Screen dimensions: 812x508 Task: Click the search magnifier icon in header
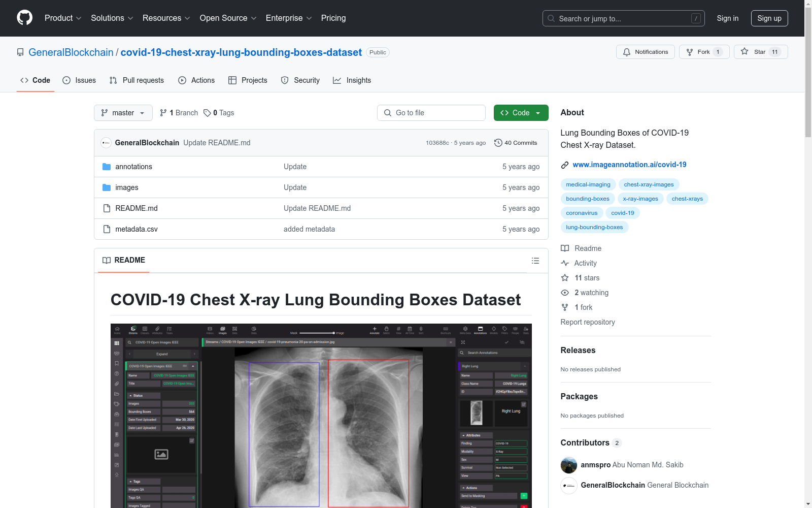551,18
